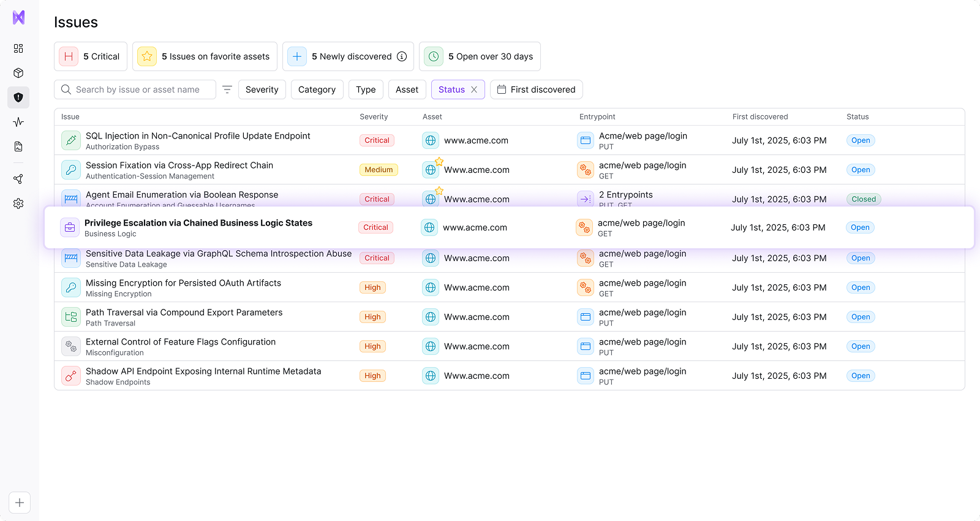Click the settings gear icon in sidebar
The image size is (980, 521).
[x=18, y=203]
